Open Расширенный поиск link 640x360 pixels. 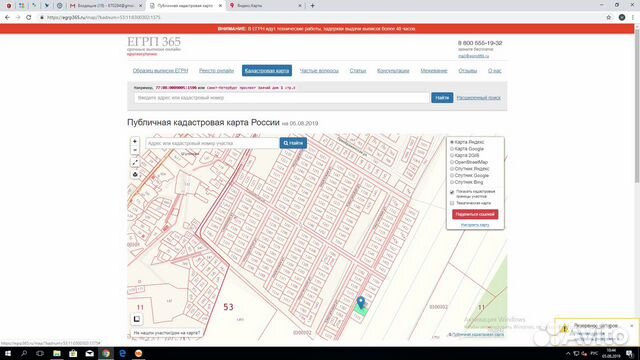[x=478, y=98]
